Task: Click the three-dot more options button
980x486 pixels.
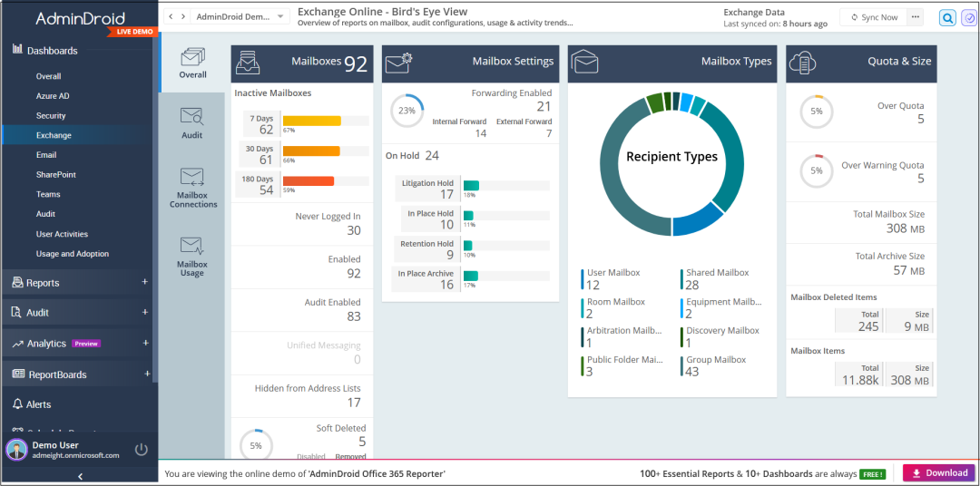Action: point(915,17)
